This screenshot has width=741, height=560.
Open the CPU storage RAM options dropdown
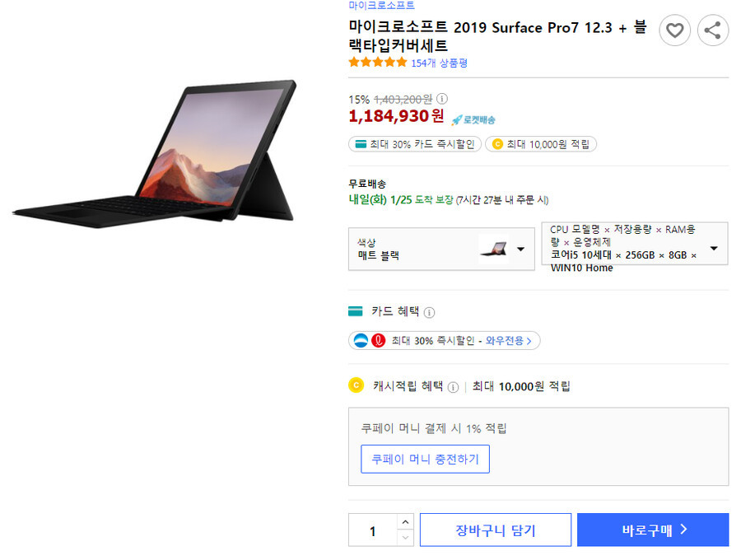[634, 244]
